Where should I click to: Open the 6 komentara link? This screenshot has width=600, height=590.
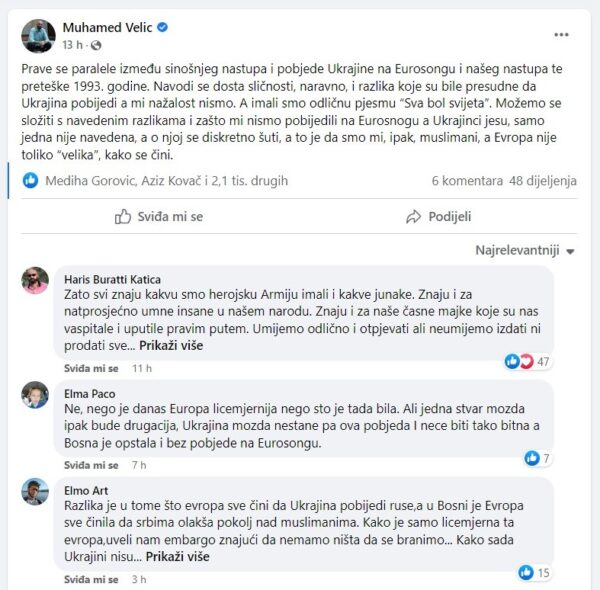point(467,181)
